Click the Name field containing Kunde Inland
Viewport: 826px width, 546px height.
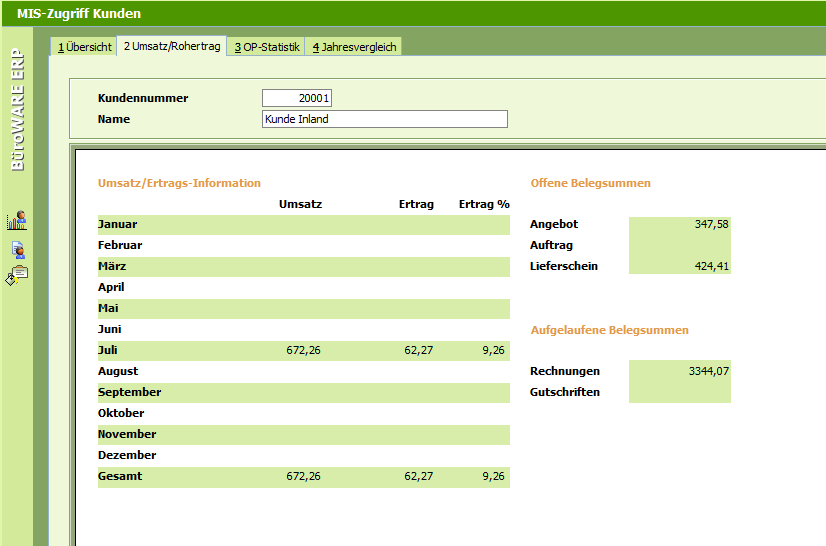tap(385, 119)
